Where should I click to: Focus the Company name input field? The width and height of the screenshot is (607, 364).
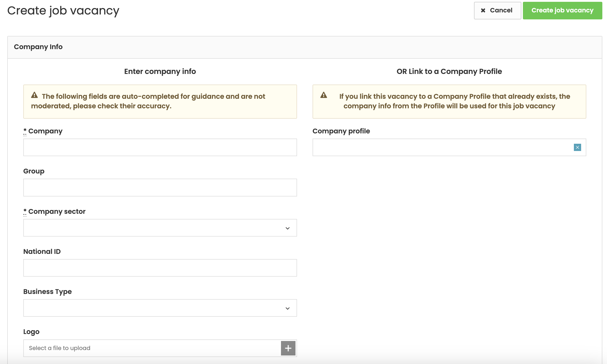(160, 147)
